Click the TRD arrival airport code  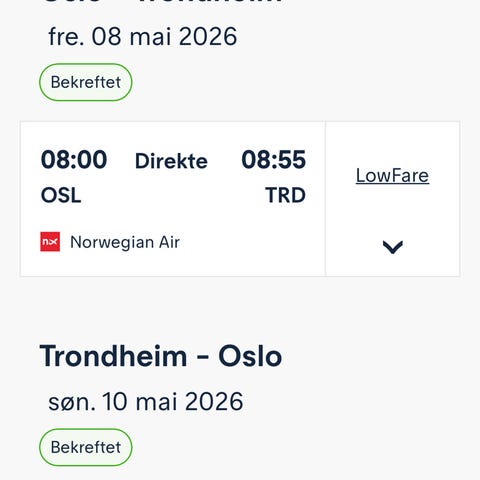285,195
